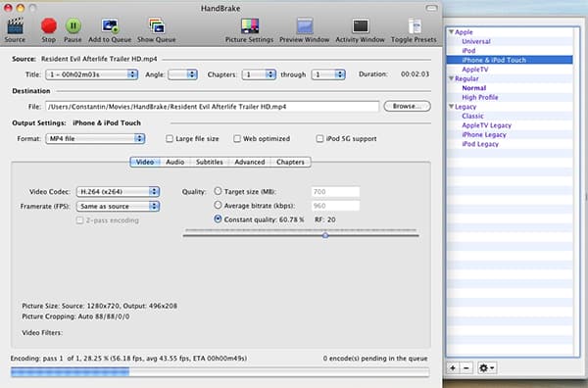Collapse the Legacy presets group

pyautogui.click(x=451, y=107)
